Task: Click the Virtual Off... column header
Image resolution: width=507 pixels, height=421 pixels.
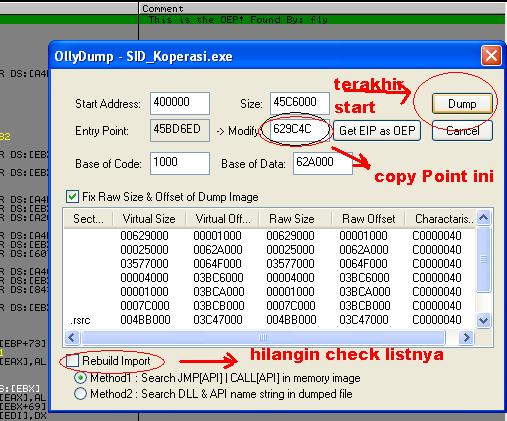Action: tap(223, 219)
